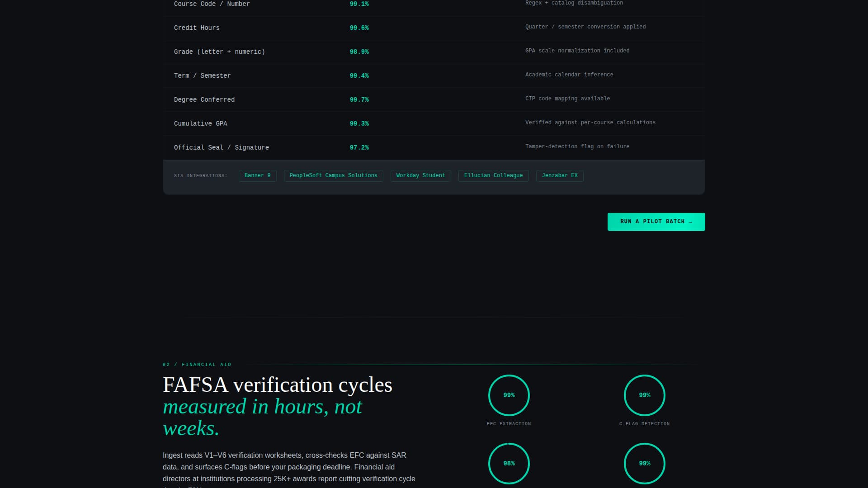The height and width of the screenshot is (488, 868).
Task: Click the '02 / FINANCIAL AID' section label
Action: click(x=197, y=365)
